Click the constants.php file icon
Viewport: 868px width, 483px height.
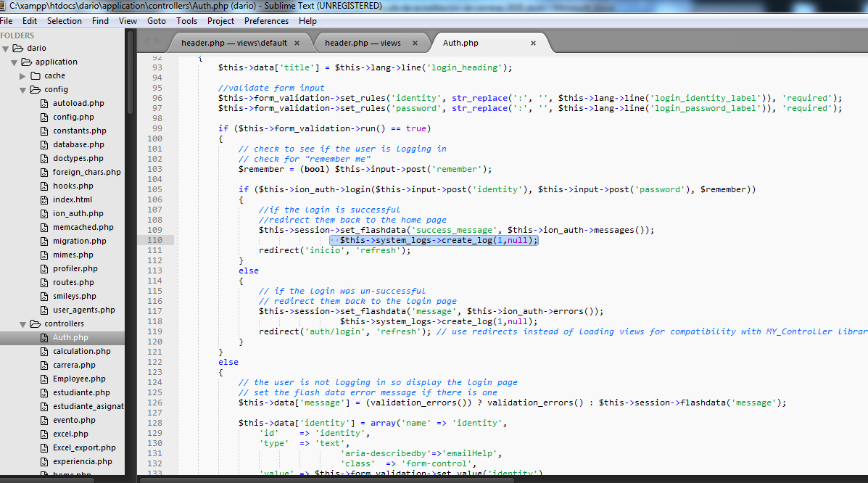pyautogui.click(x=44, y=131)
